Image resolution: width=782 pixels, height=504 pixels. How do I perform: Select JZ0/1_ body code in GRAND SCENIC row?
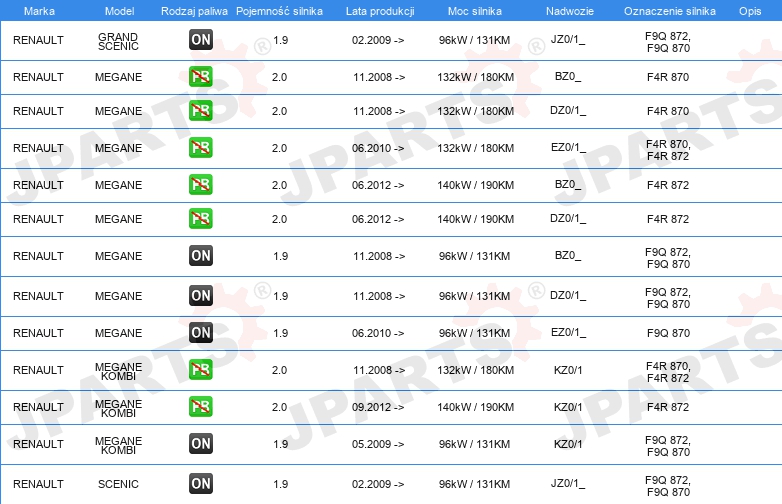[x=568, y=39]
